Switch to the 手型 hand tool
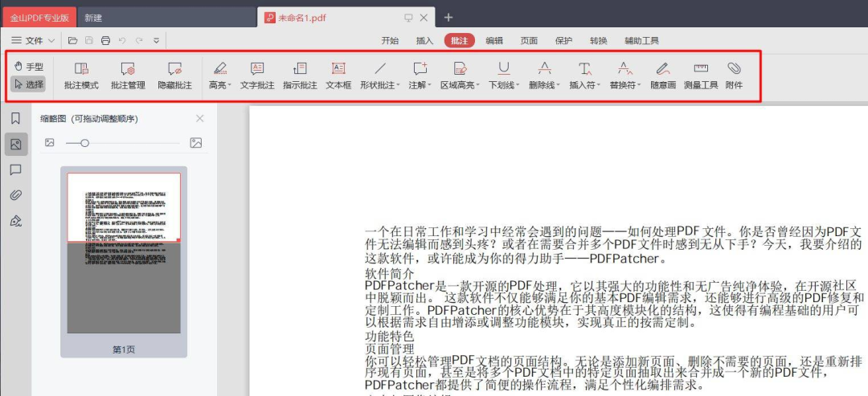 [29, 67]
